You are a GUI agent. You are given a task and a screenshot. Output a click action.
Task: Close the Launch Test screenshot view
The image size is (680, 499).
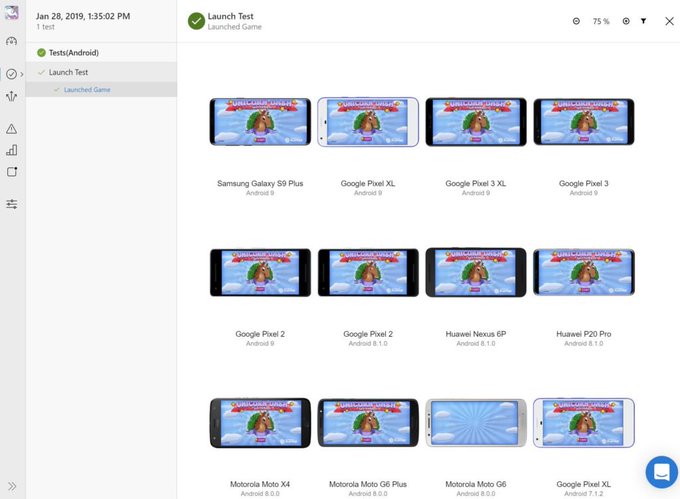(x=669, y=21)
